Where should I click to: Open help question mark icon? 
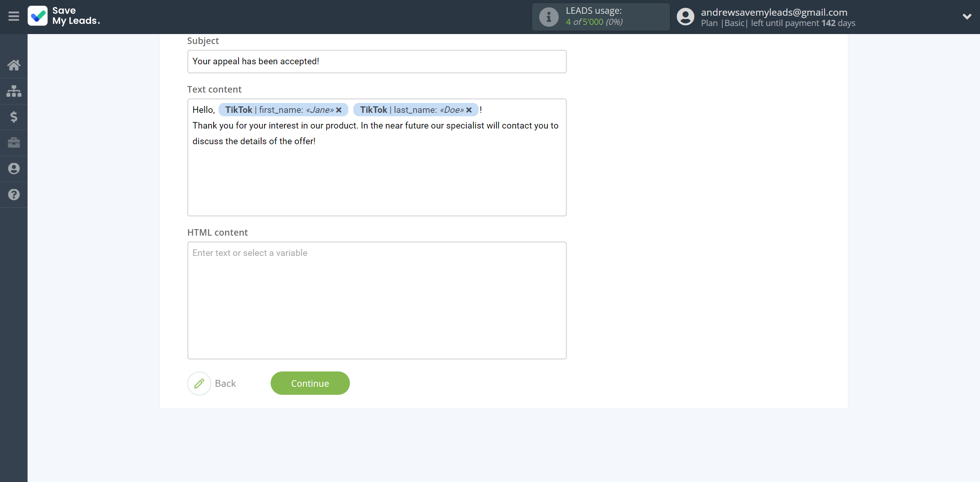pyautogui.click(x=14, y=195)
